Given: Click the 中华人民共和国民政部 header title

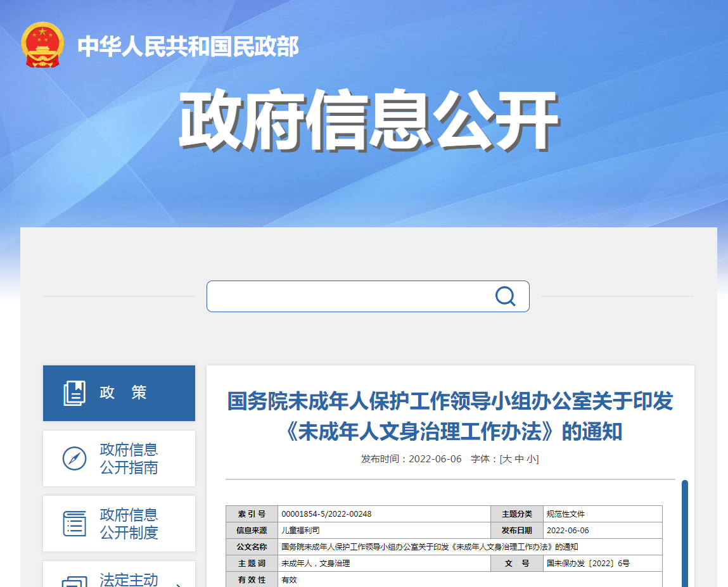Looking at the screenshot, I should pyautogui.click(x=188, y=46).
